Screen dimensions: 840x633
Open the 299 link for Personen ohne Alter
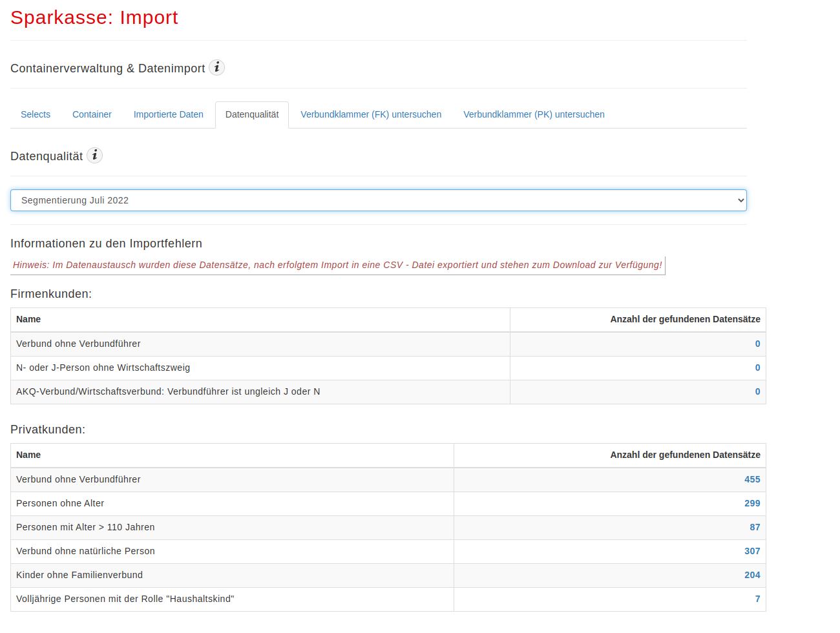[x=752, y=503]
